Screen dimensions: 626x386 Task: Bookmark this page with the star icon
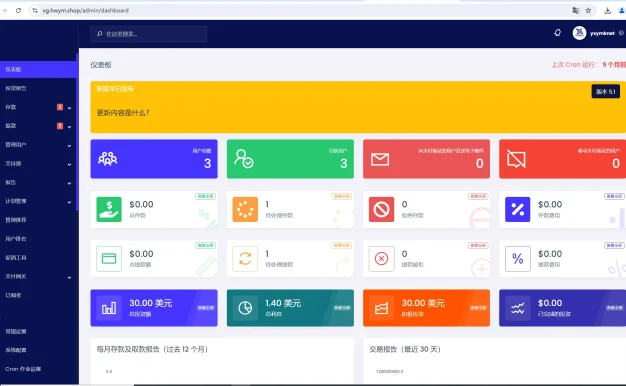588,10
